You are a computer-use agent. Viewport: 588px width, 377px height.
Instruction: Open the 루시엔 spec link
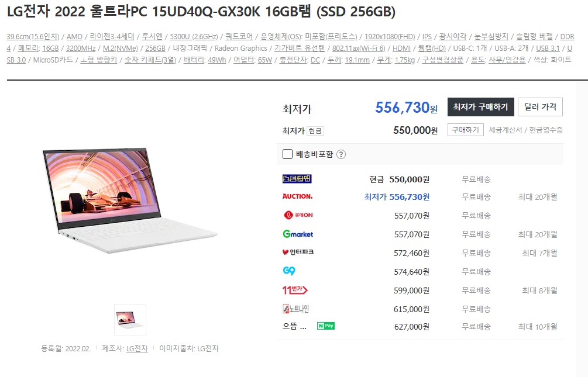tap(152, 37)
